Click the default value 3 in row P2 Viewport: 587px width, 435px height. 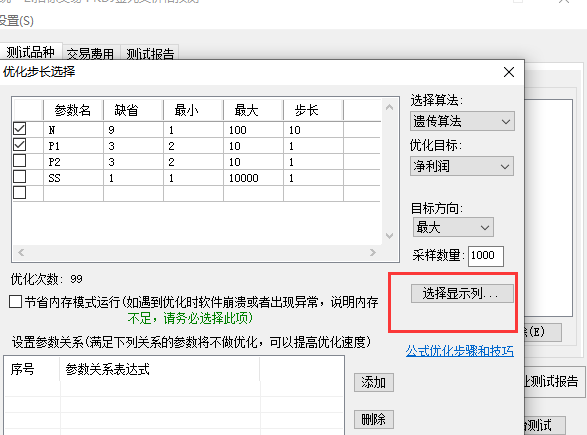(x=133, y=162)
